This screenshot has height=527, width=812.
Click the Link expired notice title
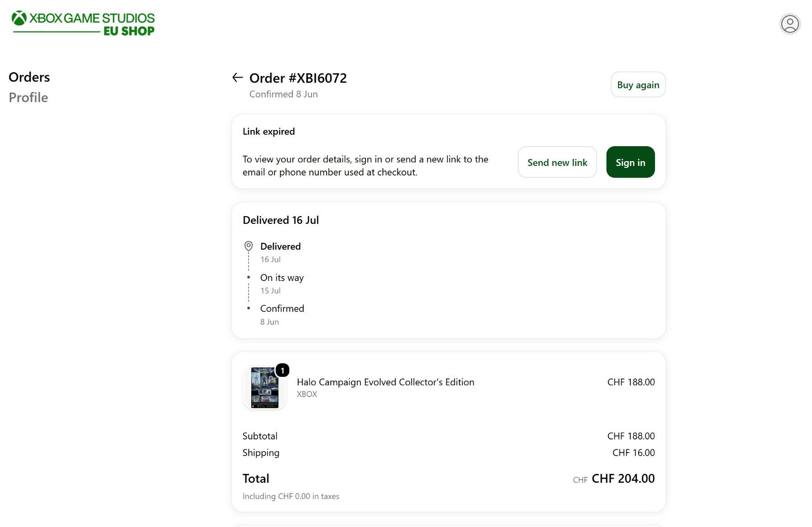(268, 131)
